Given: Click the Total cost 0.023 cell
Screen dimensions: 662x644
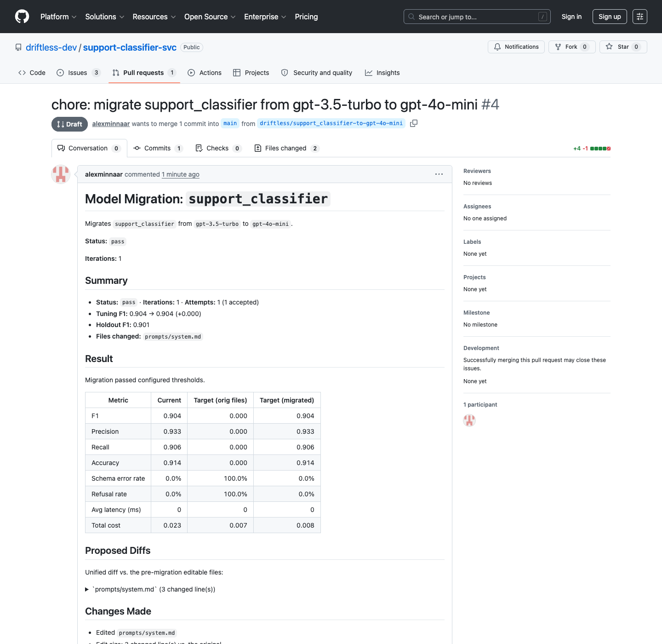Looking at the screenshot, I should pos(169,525).
